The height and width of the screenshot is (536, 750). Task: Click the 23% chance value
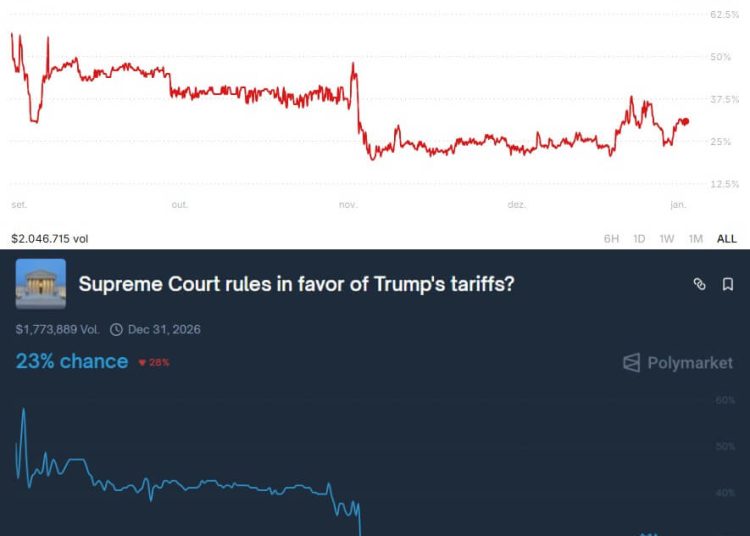[72, 361]
